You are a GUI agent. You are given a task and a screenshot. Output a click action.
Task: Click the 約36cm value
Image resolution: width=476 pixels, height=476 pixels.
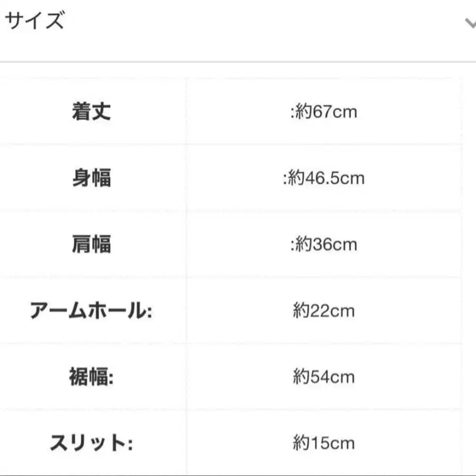[x=323, y=244]
